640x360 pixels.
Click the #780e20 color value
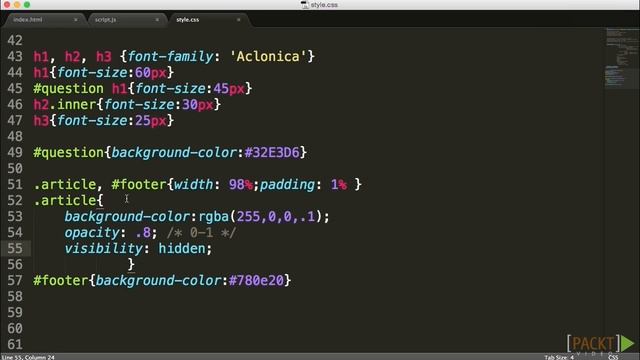click(256, 280)
